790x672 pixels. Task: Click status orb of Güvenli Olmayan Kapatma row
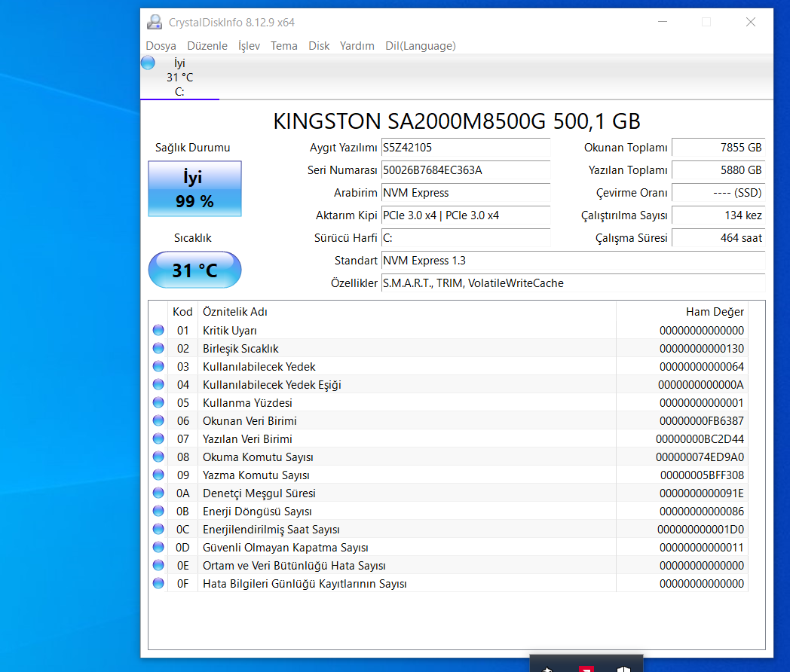point(158,547)
